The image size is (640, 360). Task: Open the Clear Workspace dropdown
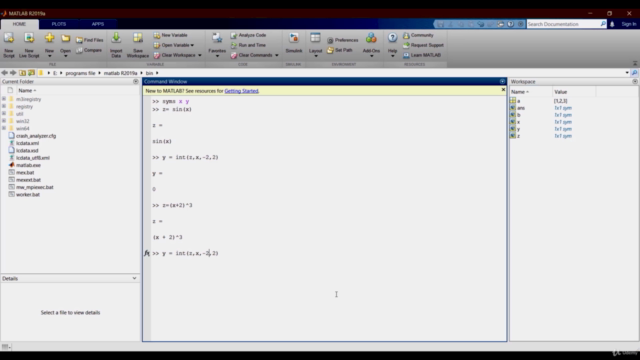[x=178, y=55]
